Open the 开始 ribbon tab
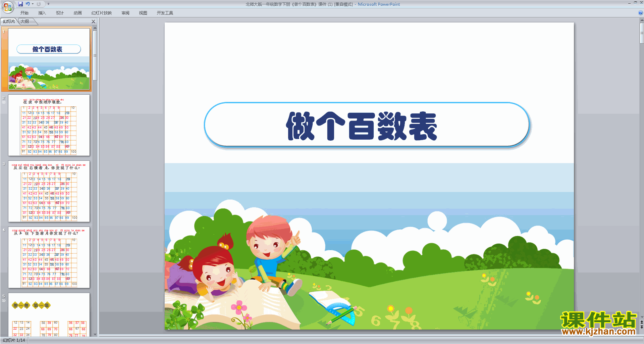This screenshot has width=644, height=344. (x=24, y=13)
